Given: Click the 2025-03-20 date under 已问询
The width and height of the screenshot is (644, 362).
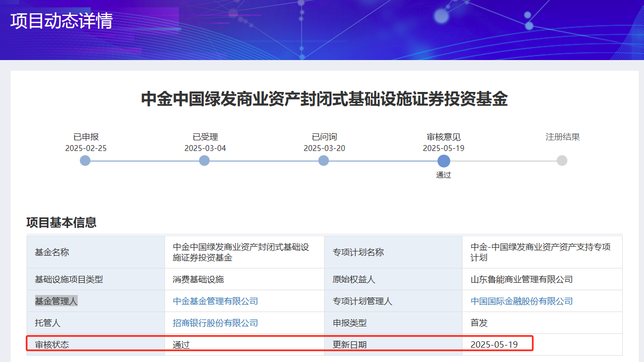Looking at the screenshot, I should pos(324,148).
